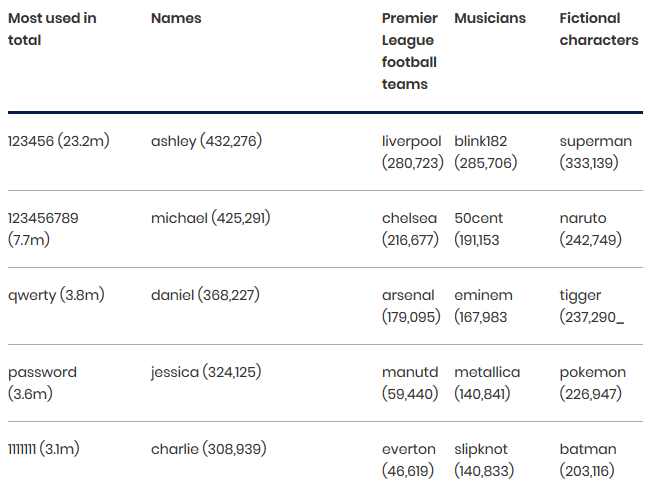Select the "Fictional characters" column header
Image resolution: width=648 pixels, height=496 pixels.
point(598,29)
